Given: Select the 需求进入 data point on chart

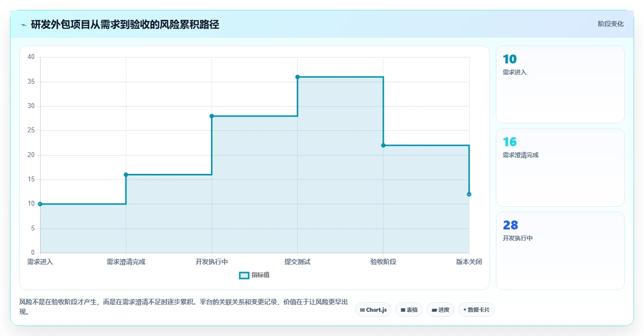Looking at the screenshot, I should pos(40,204).
